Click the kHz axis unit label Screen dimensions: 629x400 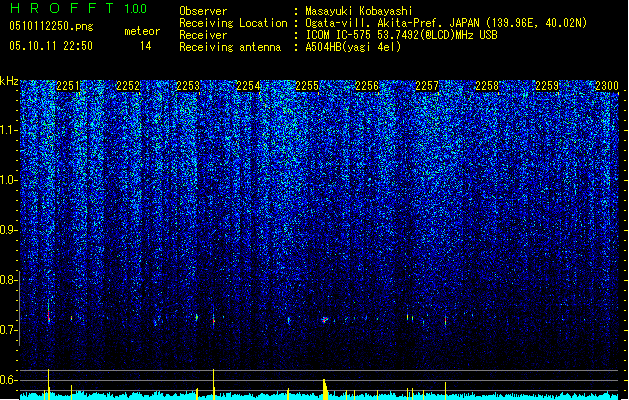9,81
